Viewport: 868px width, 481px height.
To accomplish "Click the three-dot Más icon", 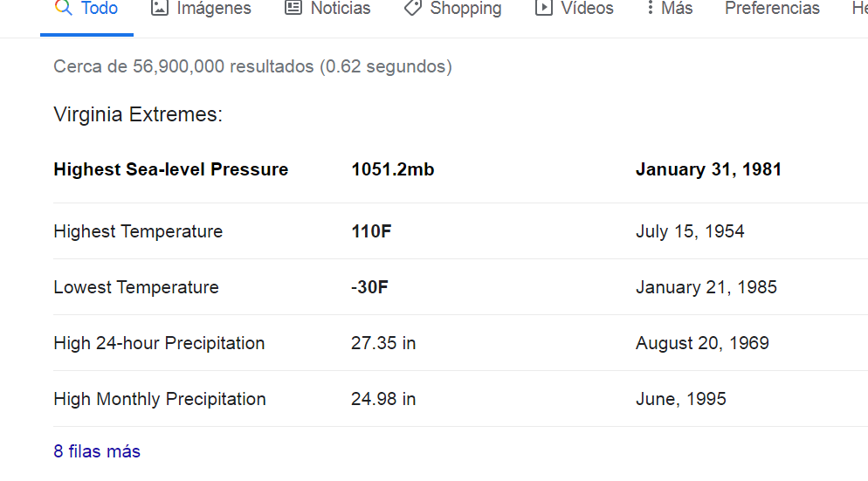I will point(650,8).
